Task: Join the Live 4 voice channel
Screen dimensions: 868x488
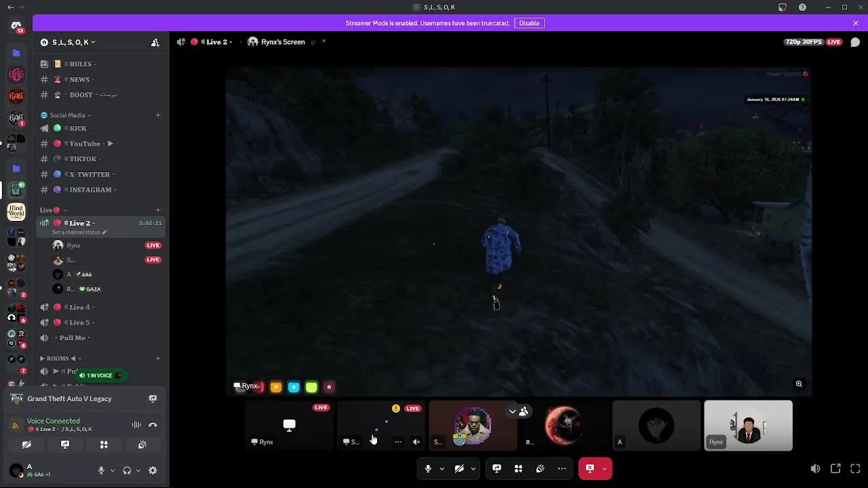Action: click(x=102, y=307)
